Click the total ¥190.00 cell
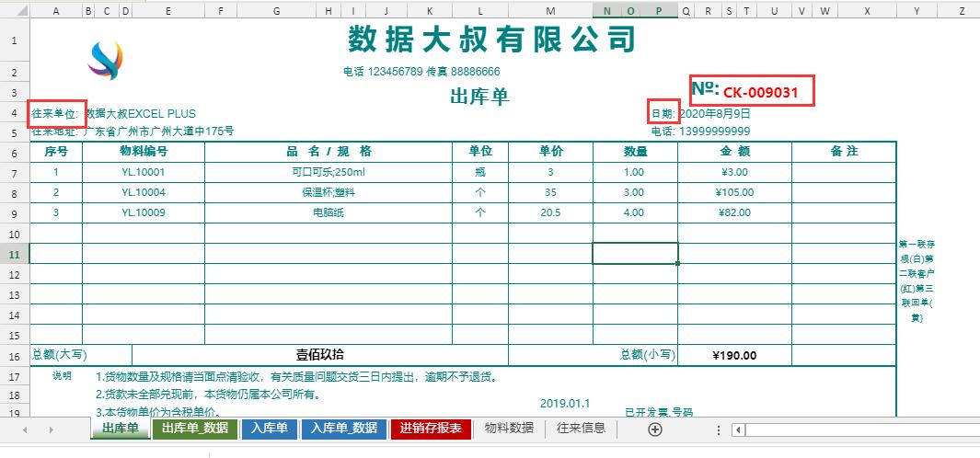980x458 pixels. [x=735, y=356]
